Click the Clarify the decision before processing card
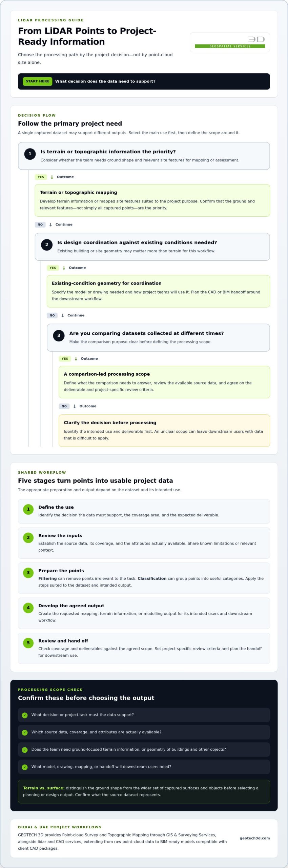 pos(164,431)
